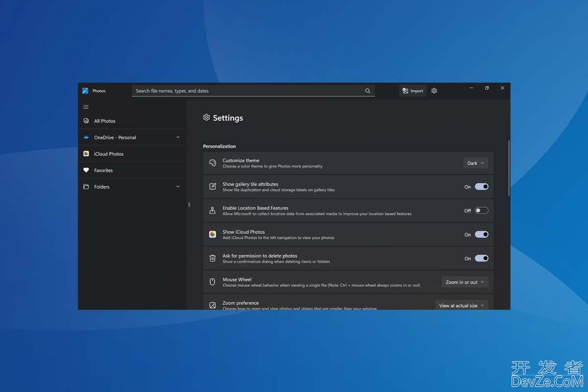Enable the Location Based Features toggle
This screenshot has height=392, width=588.
click(481, 210)
